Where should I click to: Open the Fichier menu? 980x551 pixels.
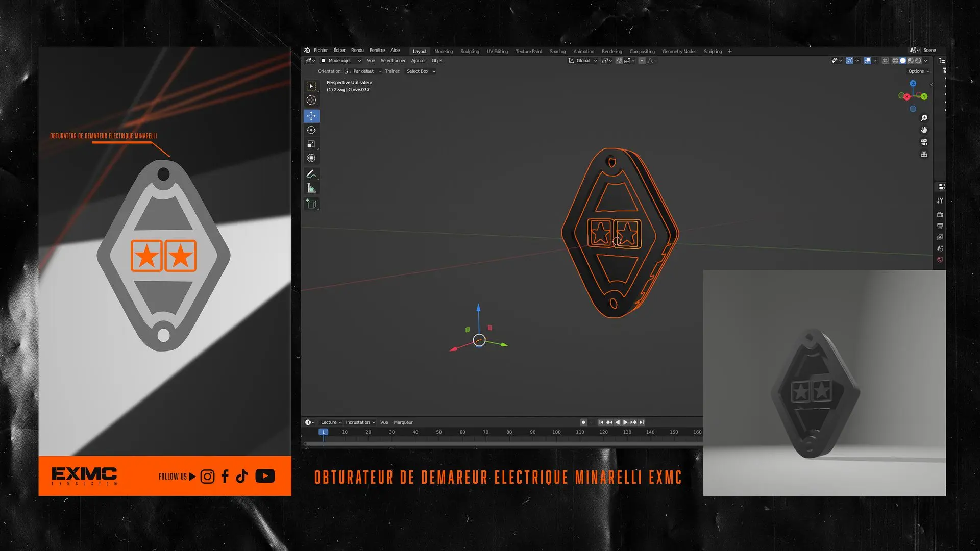321,51
